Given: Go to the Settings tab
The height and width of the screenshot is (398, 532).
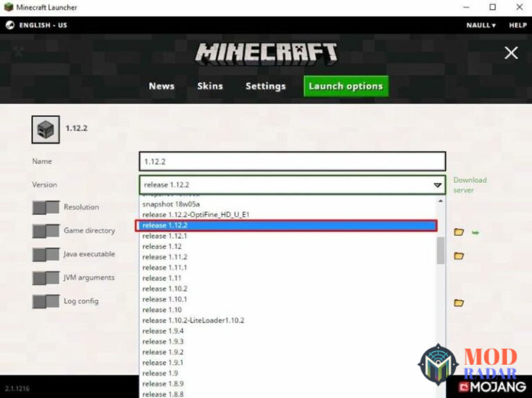Looking at the screenshot, I should [266, 86].
